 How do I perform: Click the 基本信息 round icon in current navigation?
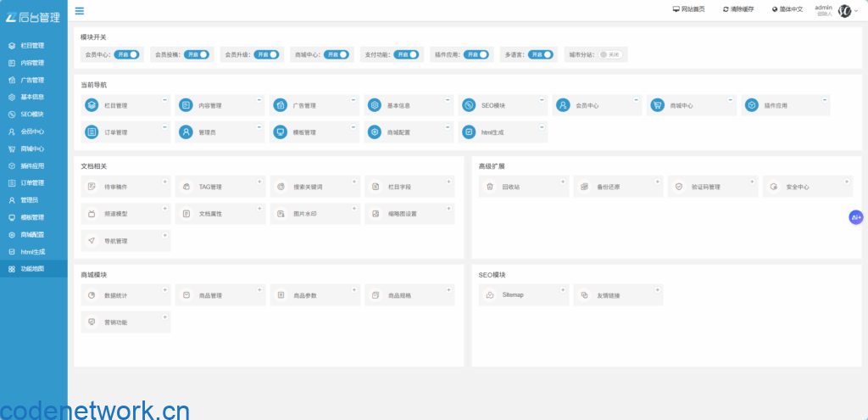(x=375, y=104)
